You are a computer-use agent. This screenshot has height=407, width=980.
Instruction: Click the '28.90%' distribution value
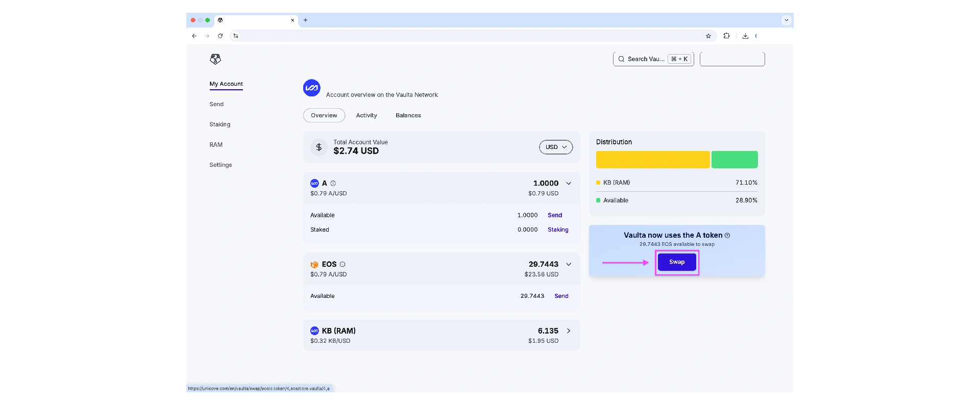(x=746, y=200)
